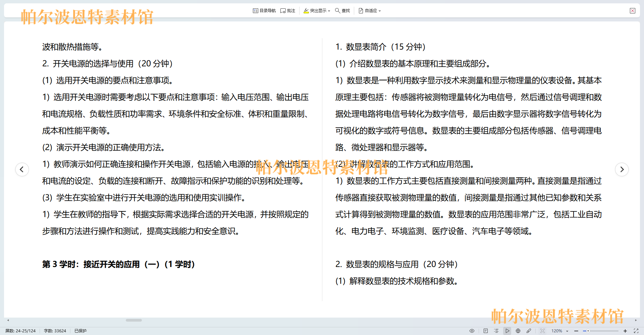644x335 pixels.
Task: Click the horizontal scrollbar thumb
Action: point(134,320)
